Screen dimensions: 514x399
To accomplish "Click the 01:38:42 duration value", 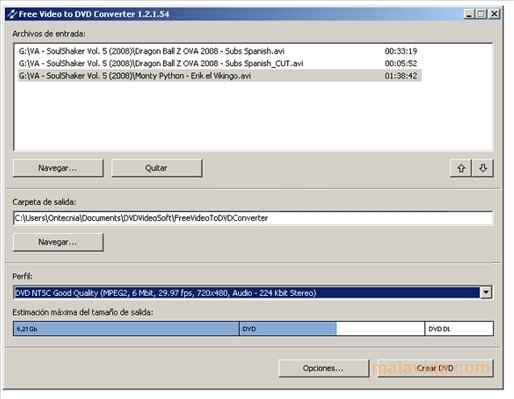I will [x=401, y=76].
